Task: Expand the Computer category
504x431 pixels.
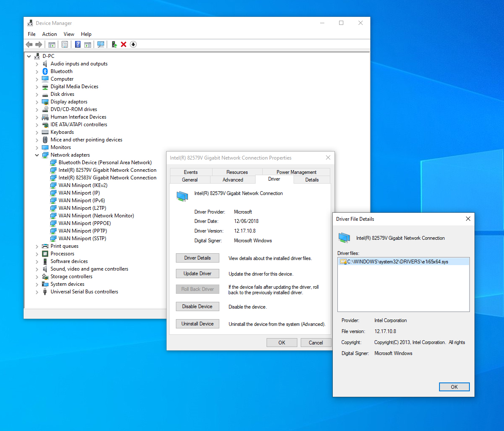Action: [x=37, y=79]
